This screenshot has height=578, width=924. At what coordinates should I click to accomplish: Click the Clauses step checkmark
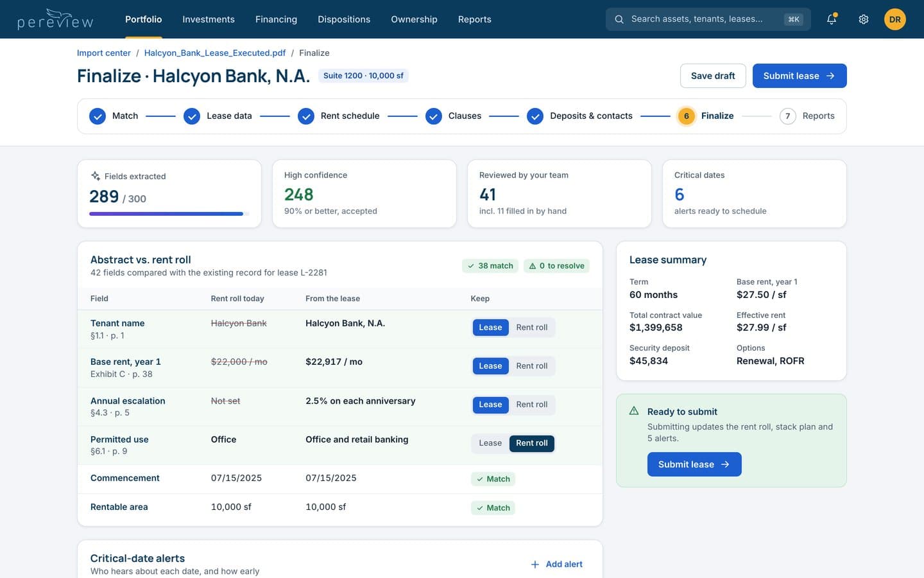(x=434, y=116)
